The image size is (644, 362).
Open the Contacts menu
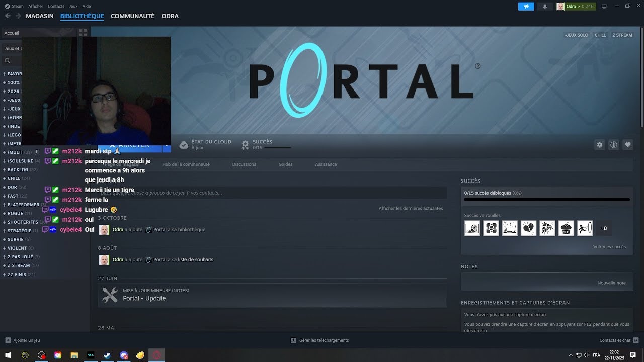click(x=56, y=6)
